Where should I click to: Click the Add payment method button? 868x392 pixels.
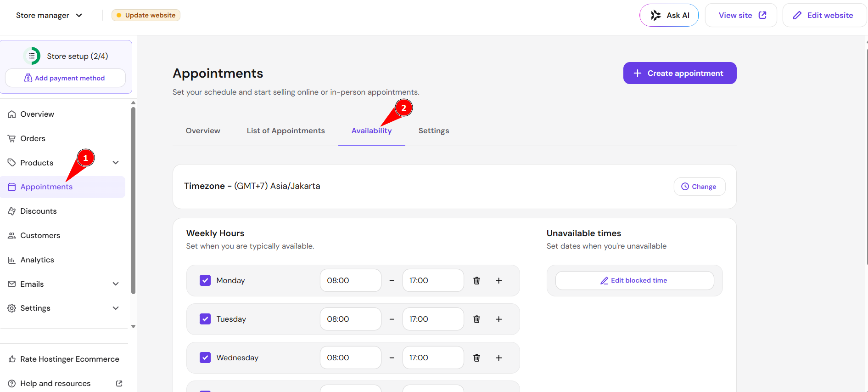(65, 78)
